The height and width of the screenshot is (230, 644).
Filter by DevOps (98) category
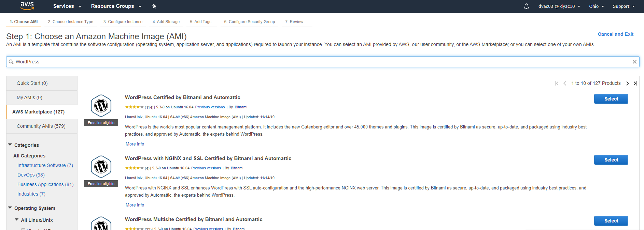click(x=31, y=175)
